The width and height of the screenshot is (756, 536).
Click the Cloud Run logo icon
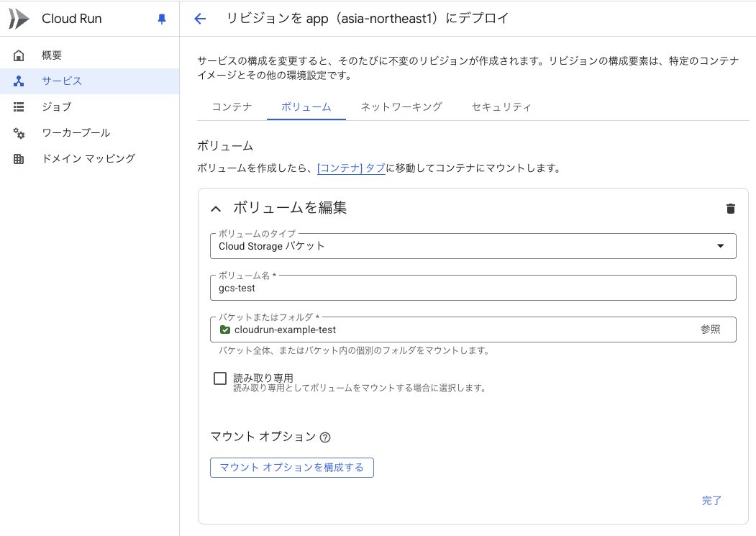click(19, 19)
